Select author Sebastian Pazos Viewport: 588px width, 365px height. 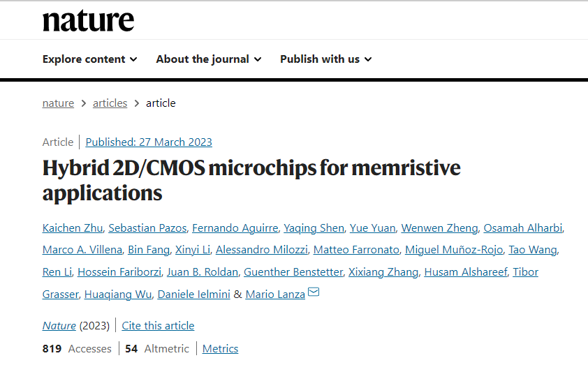coord(147,228)
